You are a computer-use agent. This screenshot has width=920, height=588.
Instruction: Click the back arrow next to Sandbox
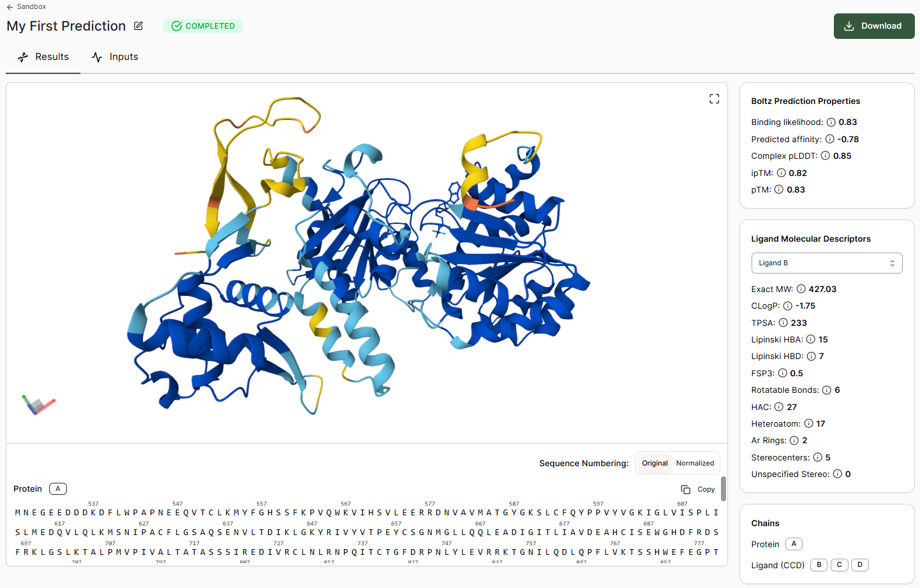point(10,7)
